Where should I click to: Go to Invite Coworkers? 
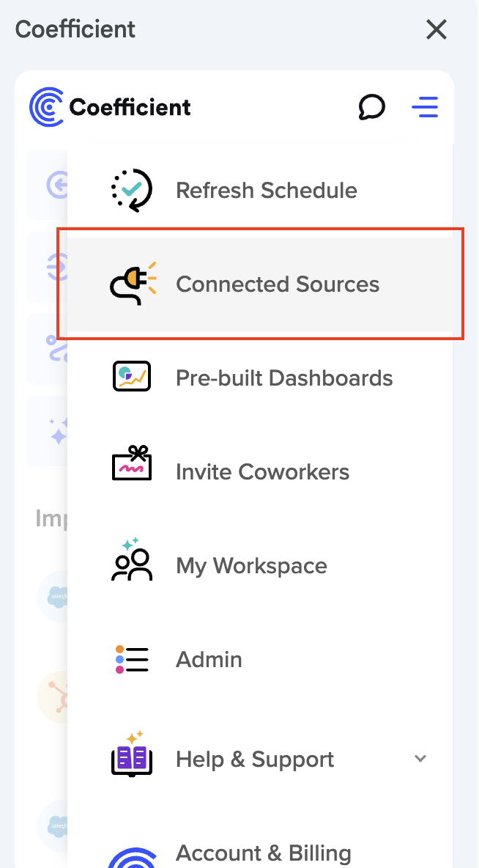(x=262, y=471)
